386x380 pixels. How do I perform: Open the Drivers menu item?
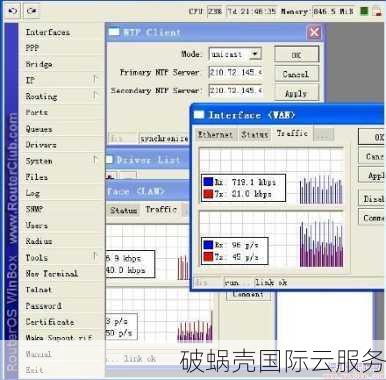[x=41, y=145]
